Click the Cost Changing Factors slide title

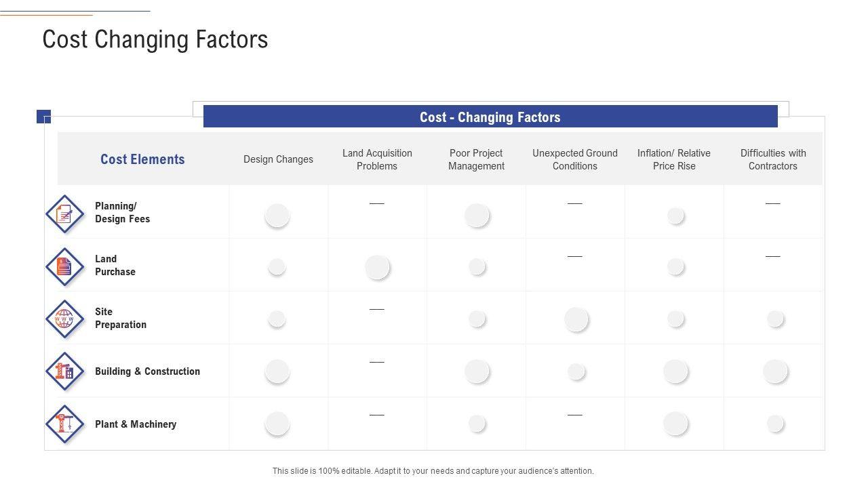coord(155,39)
